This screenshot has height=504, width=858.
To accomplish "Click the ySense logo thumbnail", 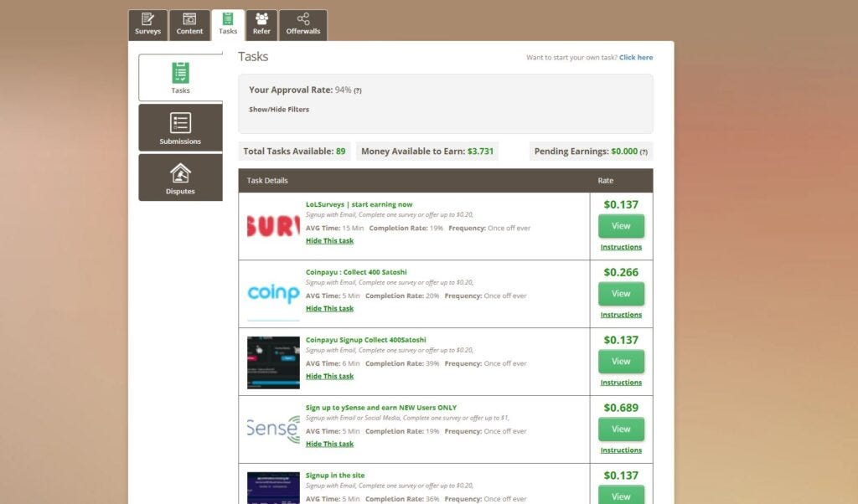I will click(273, 429).
